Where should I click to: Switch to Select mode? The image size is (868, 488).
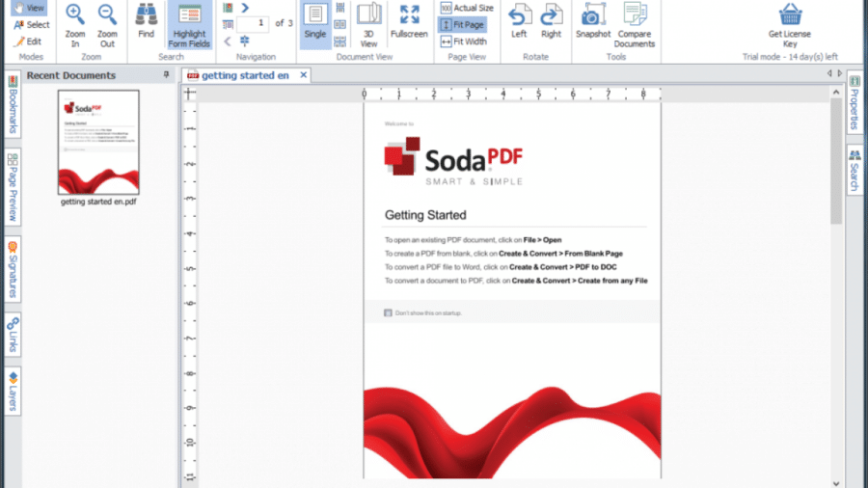point(32,25)
